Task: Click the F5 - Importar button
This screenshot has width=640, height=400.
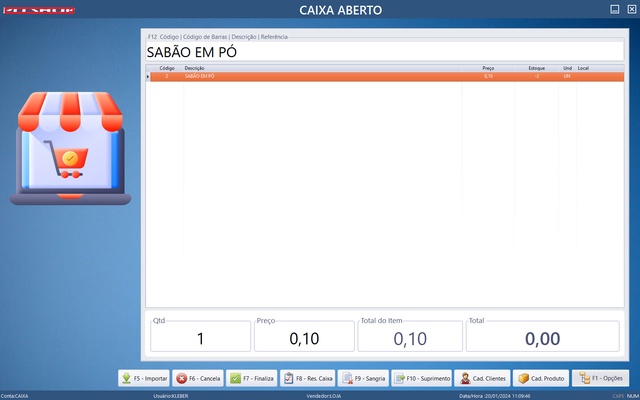Action: (144, 378)
